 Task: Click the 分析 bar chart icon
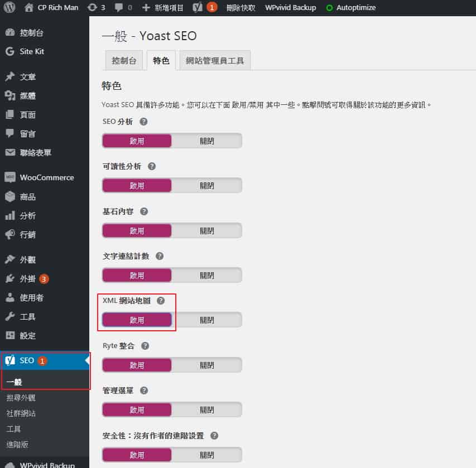click(10, 215)
